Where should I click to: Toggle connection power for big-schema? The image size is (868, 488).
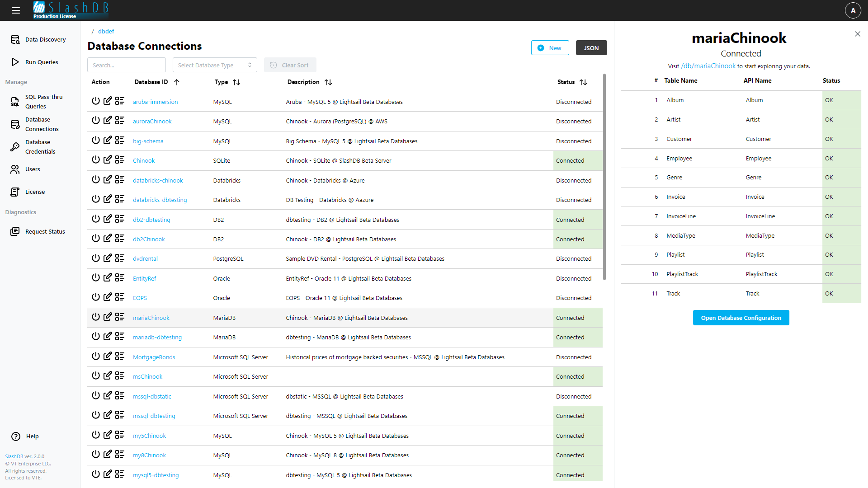pos(95,141)
